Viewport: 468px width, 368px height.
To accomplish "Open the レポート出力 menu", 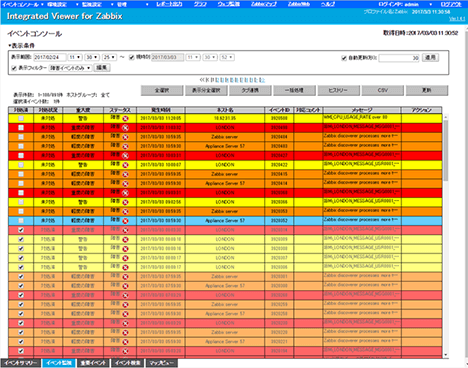I will (x=169, y=4).
